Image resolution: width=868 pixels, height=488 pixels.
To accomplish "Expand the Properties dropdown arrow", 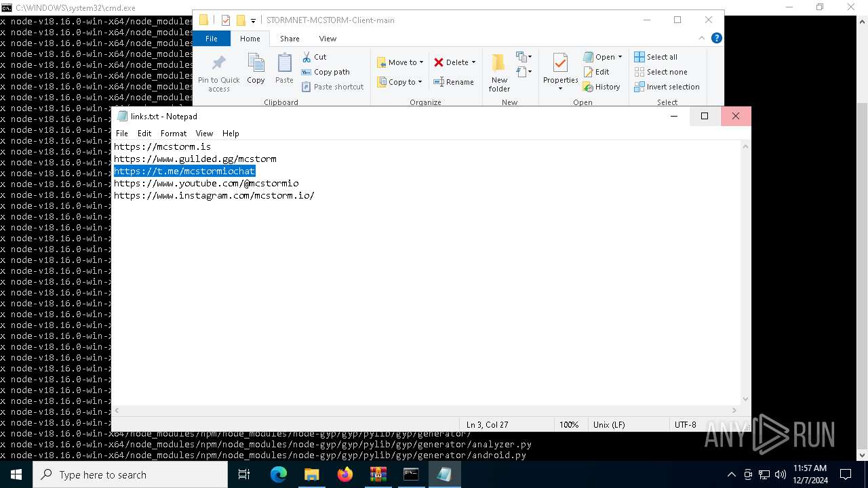I will coord(560,89).
